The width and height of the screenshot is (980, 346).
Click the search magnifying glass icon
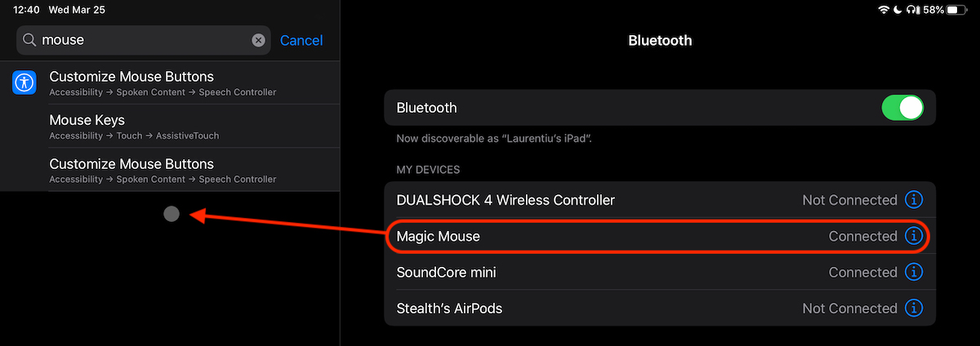(x=29, y=40)
